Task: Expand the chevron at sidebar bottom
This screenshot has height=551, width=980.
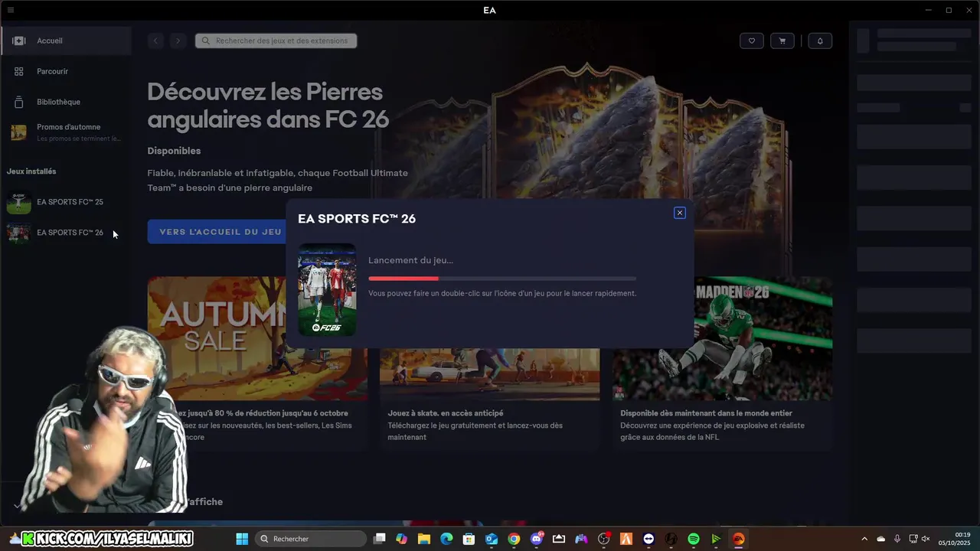Action: click(17, 506)
